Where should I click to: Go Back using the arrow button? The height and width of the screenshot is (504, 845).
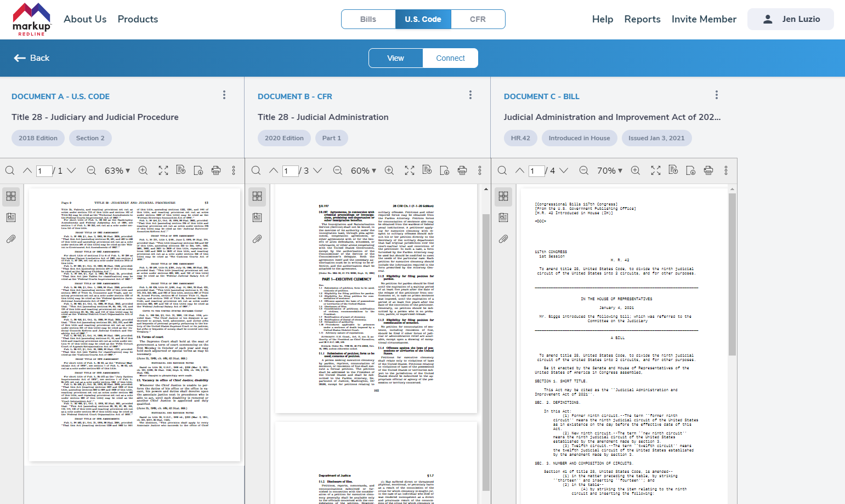32,58
